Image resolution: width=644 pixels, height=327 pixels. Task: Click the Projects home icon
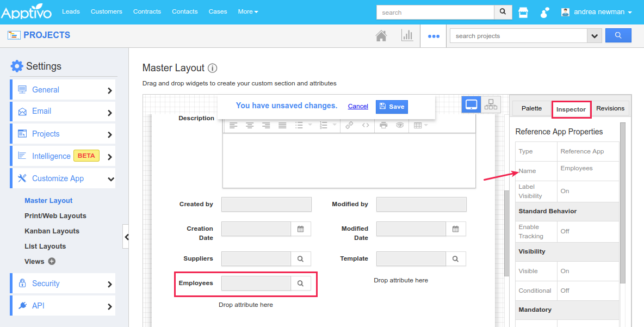381,35
